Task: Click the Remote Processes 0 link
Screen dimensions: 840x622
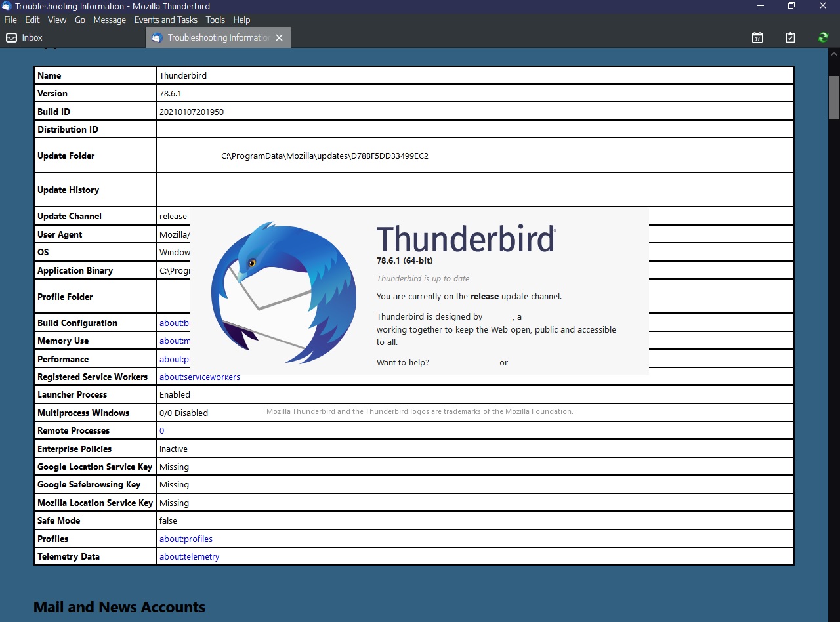Action: [x=161, y=431]
